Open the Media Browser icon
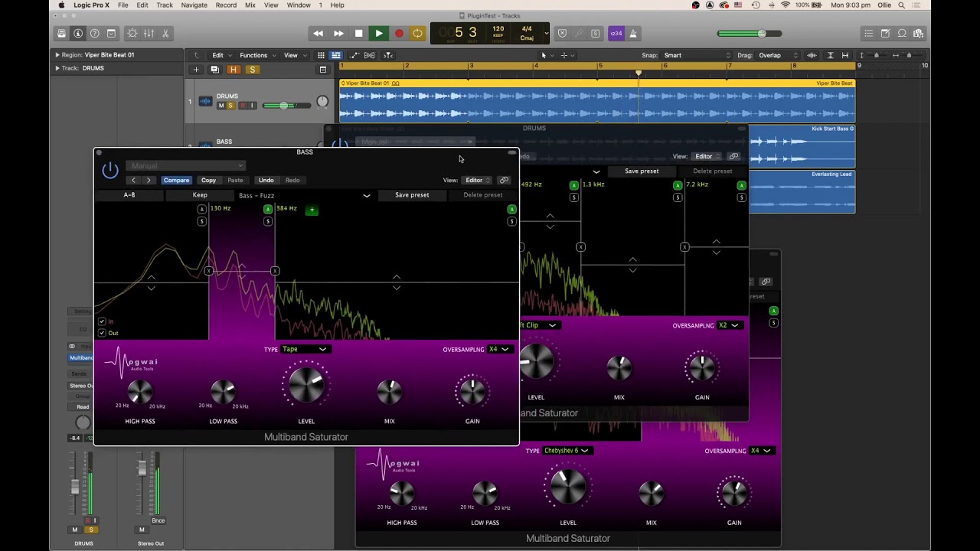The height and width of the screenshot is (551, 980). (918, 34)
